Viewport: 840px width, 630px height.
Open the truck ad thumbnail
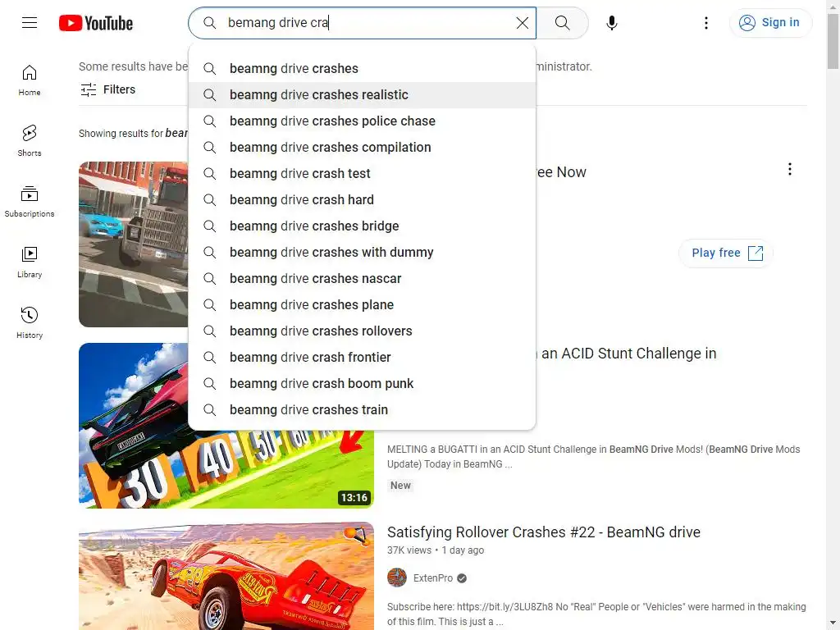134,244
